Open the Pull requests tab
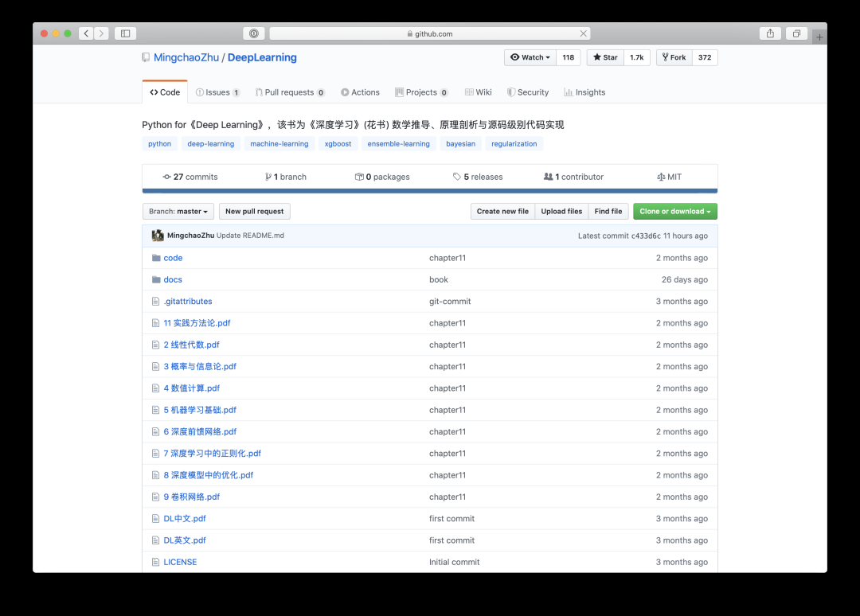 click(290, 92)
